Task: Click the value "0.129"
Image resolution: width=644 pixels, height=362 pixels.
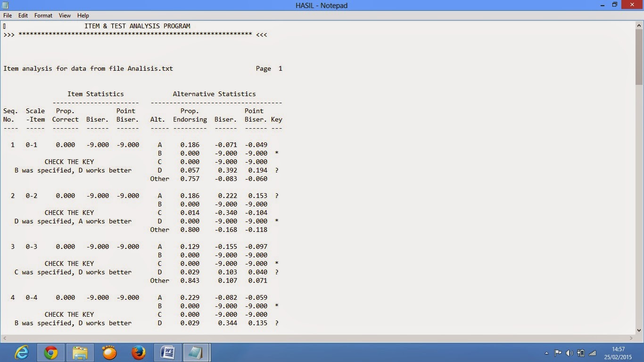Action: pyautogui.click(x=190, y=247)
